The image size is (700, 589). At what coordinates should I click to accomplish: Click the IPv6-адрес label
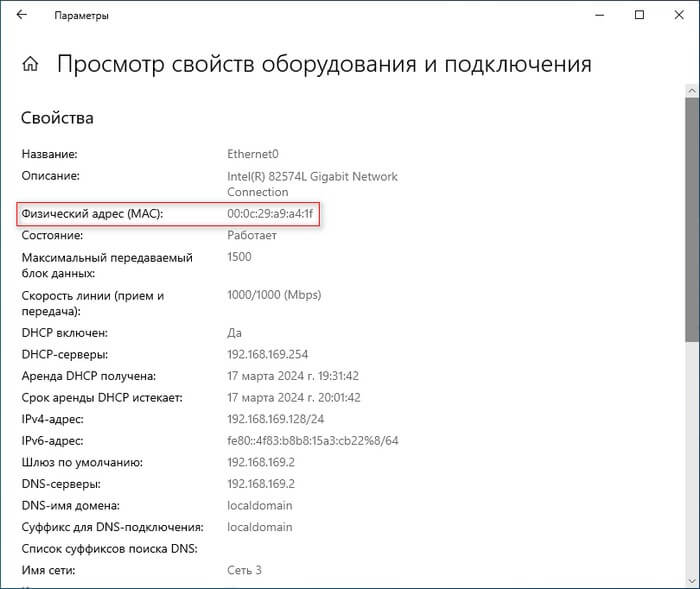[52, 441]
